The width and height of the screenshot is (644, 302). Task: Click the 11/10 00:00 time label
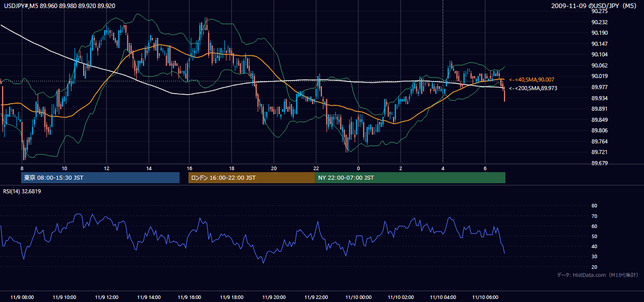[358, 297]
